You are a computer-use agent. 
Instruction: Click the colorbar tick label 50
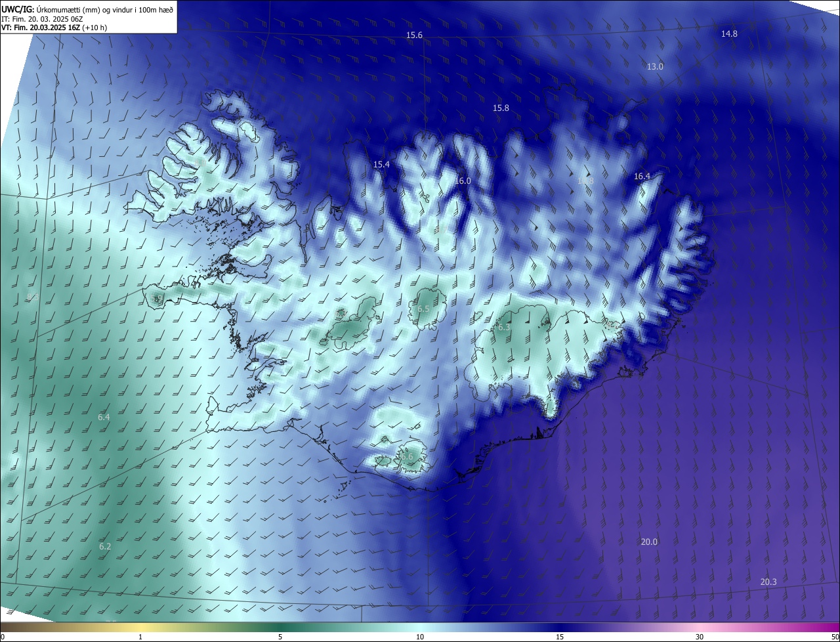point(835,637)
